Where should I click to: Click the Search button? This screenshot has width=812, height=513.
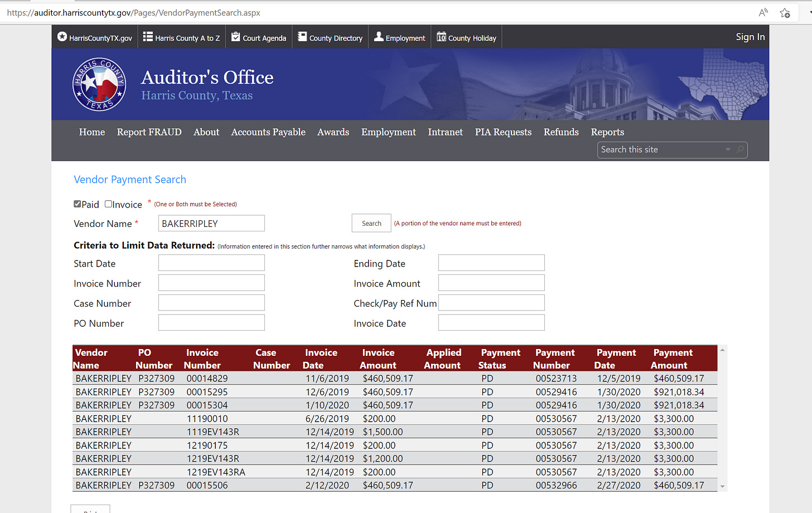tap(371, 223)
